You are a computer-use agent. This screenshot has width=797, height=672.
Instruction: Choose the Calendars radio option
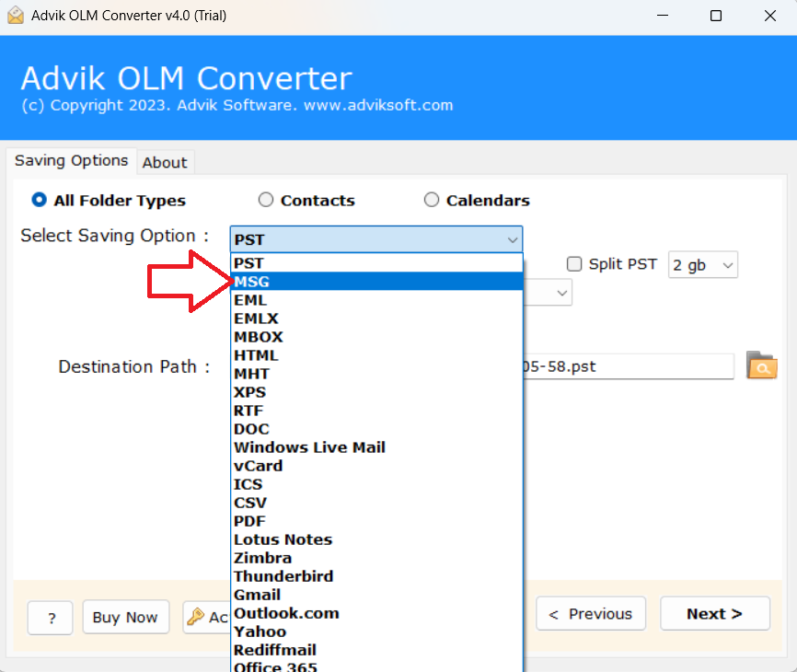[x=432, y=200]
